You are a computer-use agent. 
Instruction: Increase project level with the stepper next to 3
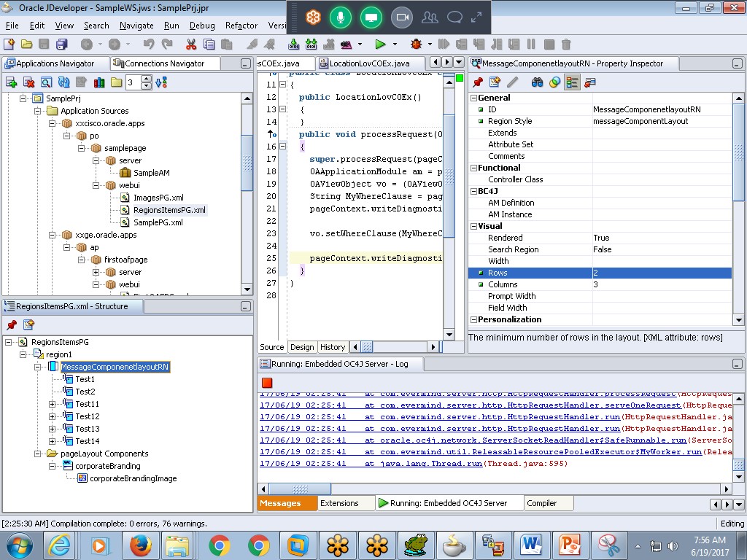point(146,80)
